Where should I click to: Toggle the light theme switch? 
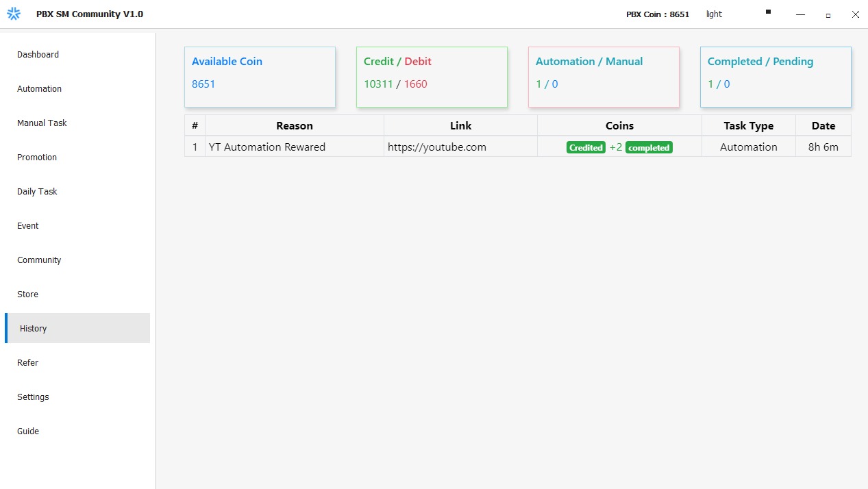coord(714,14)
